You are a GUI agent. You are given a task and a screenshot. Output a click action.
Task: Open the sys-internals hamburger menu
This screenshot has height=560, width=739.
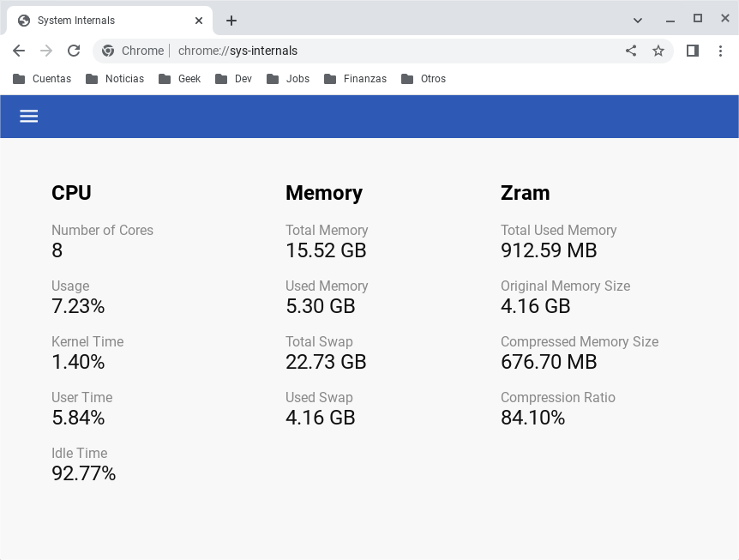coord(28,116)
